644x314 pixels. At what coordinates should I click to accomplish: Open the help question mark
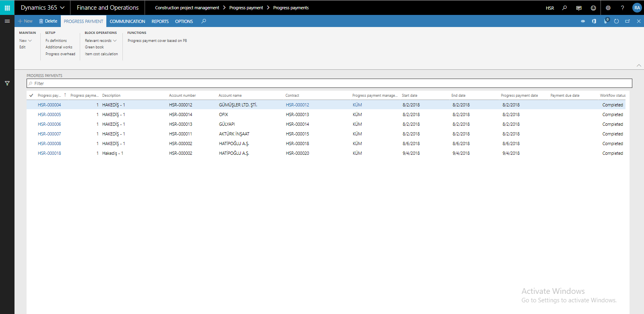pyautogui.click(x=623, y=8)
